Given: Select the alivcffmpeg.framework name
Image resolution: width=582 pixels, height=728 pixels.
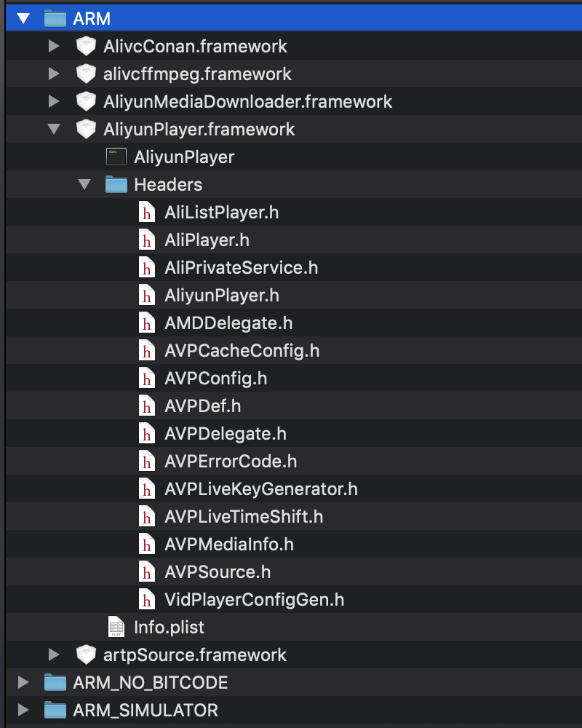Looking at the screenshot, I should click(x=198, y=74).
